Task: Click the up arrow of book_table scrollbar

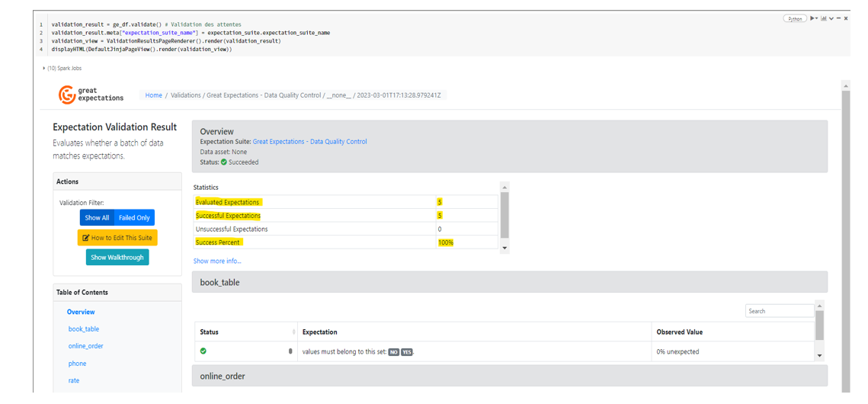Action: (819, 305)
